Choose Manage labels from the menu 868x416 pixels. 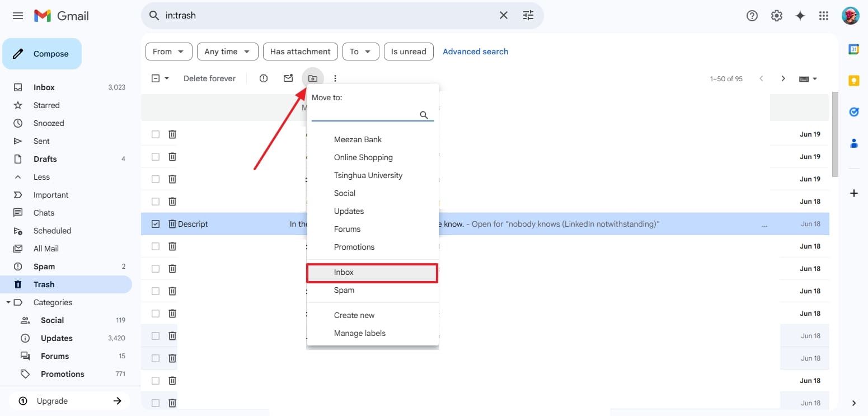[x=359, y=333]
